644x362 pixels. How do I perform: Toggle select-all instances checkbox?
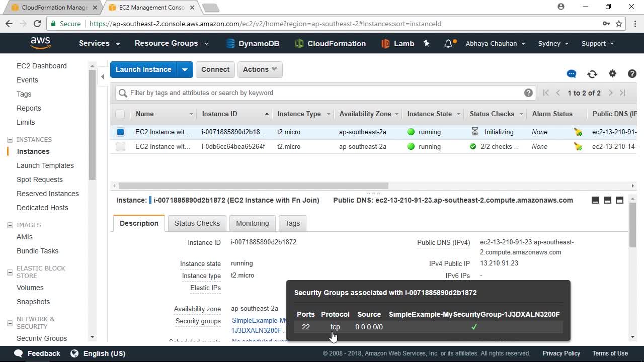[120, 114]
